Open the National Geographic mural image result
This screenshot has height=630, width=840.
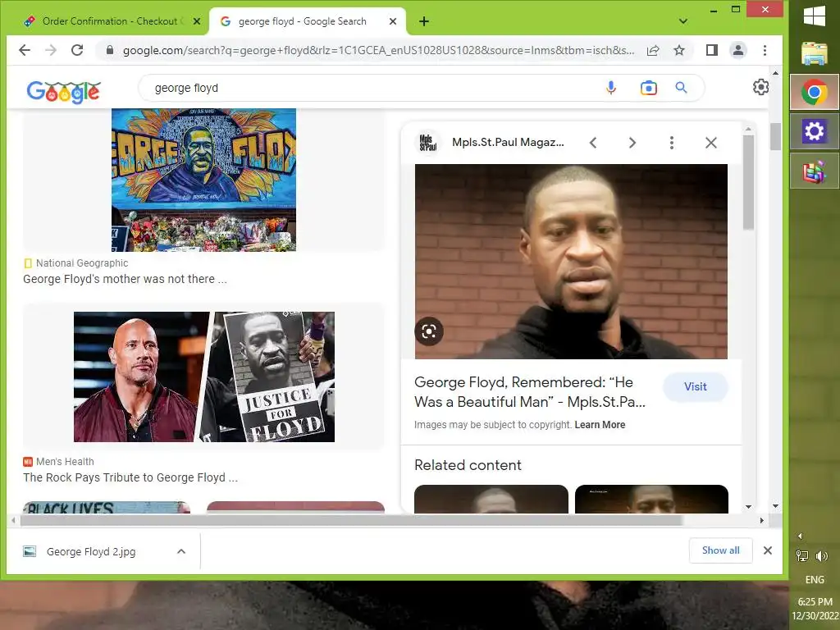pyautogui.click(x=203, y=180)
